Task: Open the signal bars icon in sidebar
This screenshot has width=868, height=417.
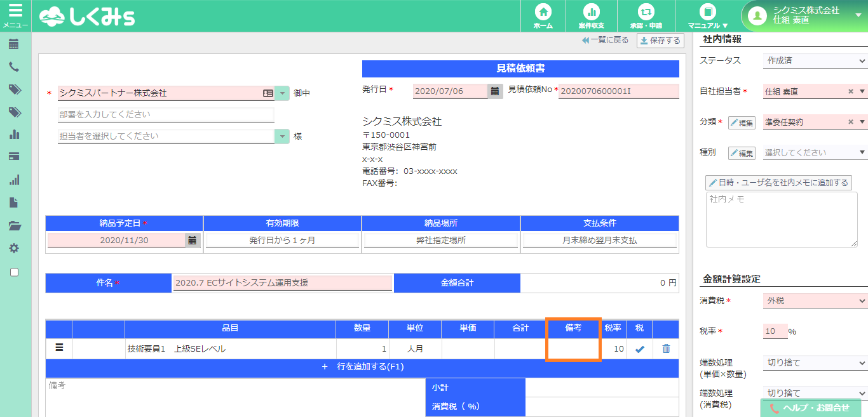Action: [14, 180]
